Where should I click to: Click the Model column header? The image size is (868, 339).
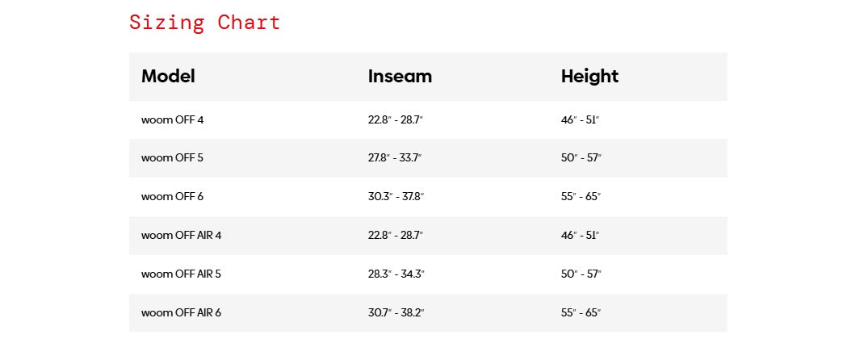(168, 77)
